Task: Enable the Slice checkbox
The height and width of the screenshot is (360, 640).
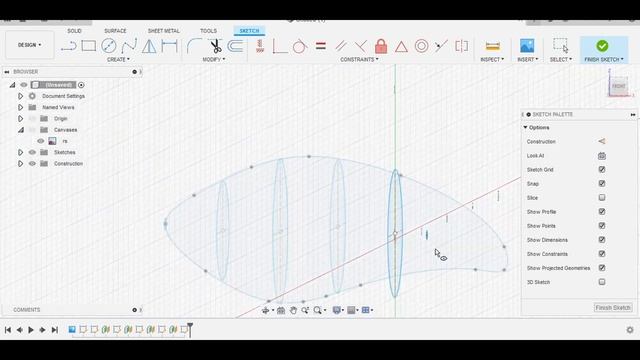Action: [602, 198]
